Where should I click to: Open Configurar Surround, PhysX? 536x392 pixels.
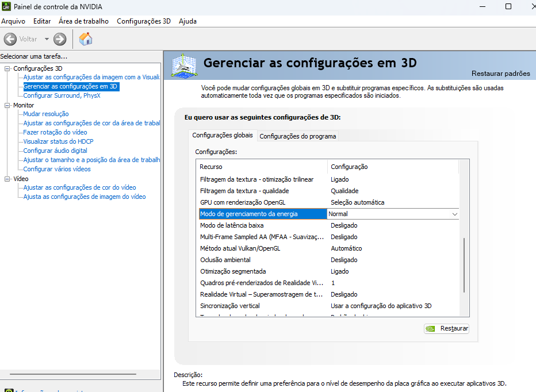pos(62,95)
